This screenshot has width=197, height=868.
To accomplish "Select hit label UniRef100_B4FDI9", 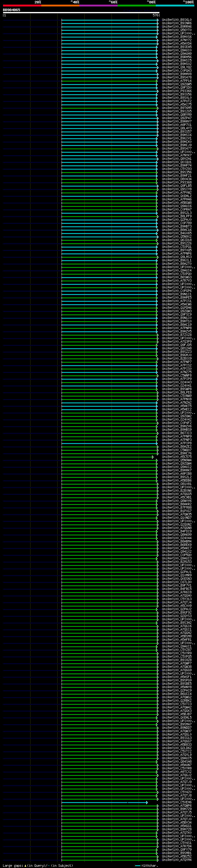I will coord(176,531).
